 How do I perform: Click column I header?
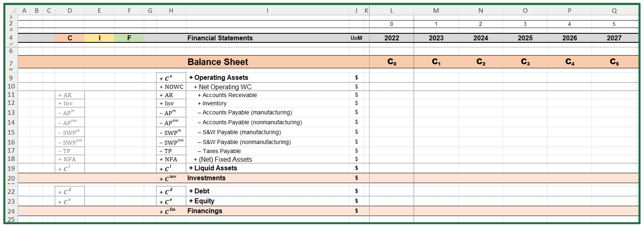(x=267, y=11)
